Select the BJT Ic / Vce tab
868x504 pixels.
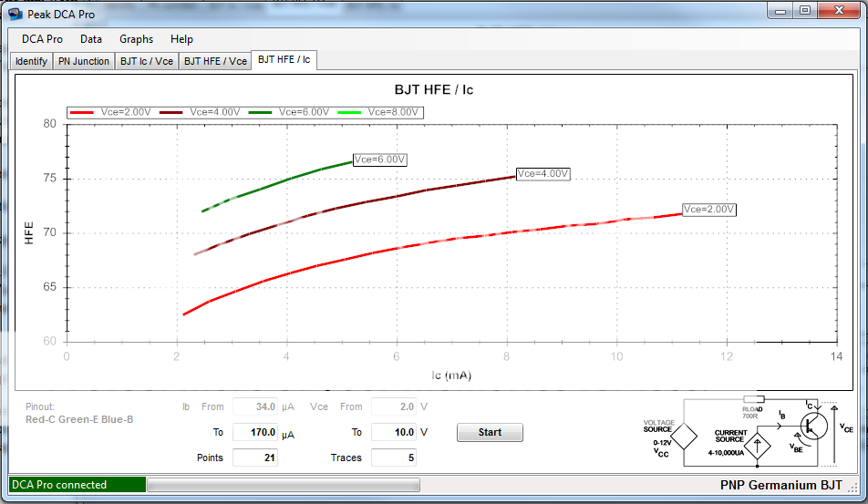pos(146,61)
